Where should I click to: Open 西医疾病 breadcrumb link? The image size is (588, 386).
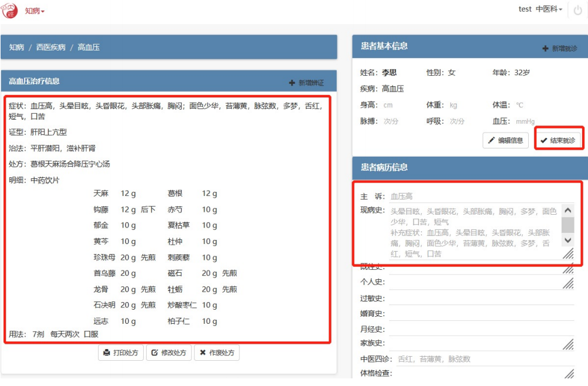point(50,47)
